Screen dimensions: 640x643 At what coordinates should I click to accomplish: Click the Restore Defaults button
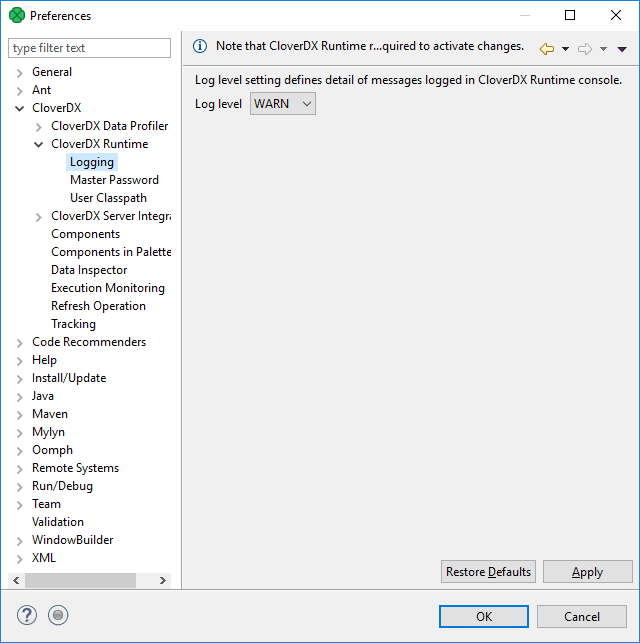coord(488,572)
